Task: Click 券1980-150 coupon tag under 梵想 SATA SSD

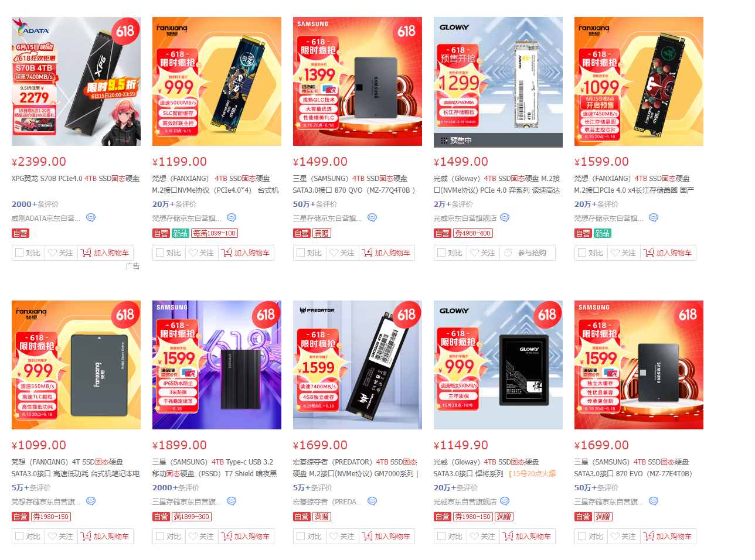Action: [x=50, y=517]
